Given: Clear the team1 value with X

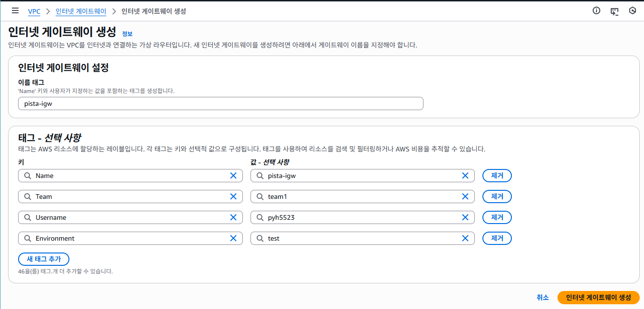Looking at the screenshot, I should (465, 197).
